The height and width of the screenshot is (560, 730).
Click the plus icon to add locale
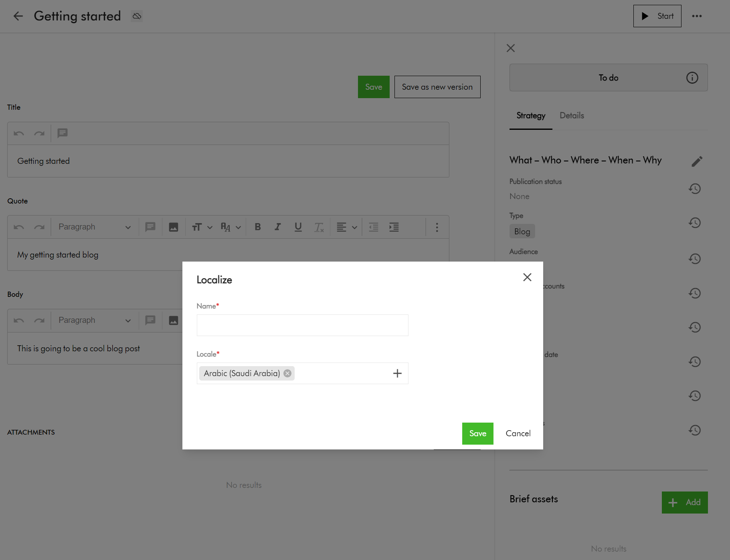[397, 373]
